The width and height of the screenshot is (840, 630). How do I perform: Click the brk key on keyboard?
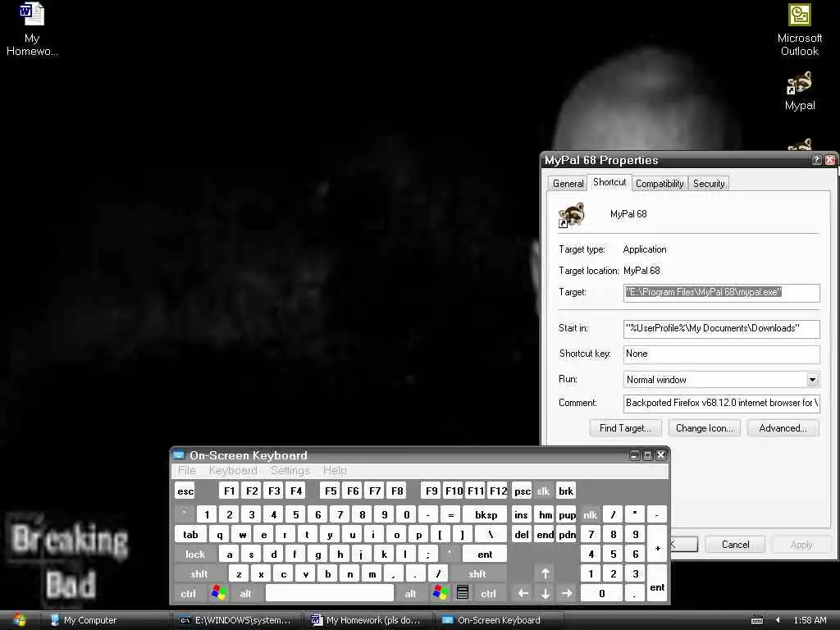(566, 491)
